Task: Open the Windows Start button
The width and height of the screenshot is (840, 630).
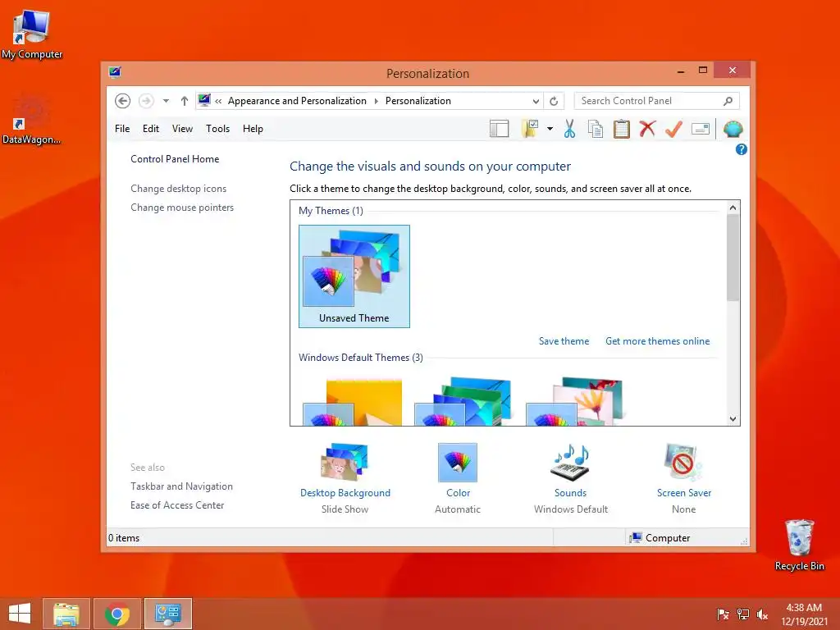Action: tap(20, 614)
